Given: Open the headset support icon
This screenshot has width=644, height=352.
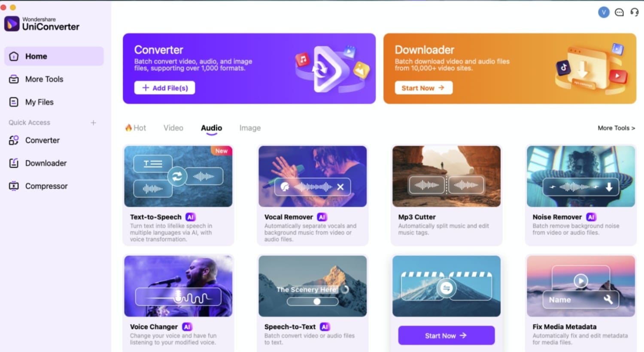Looking at the screenshot, I should (x=634, y=12).
